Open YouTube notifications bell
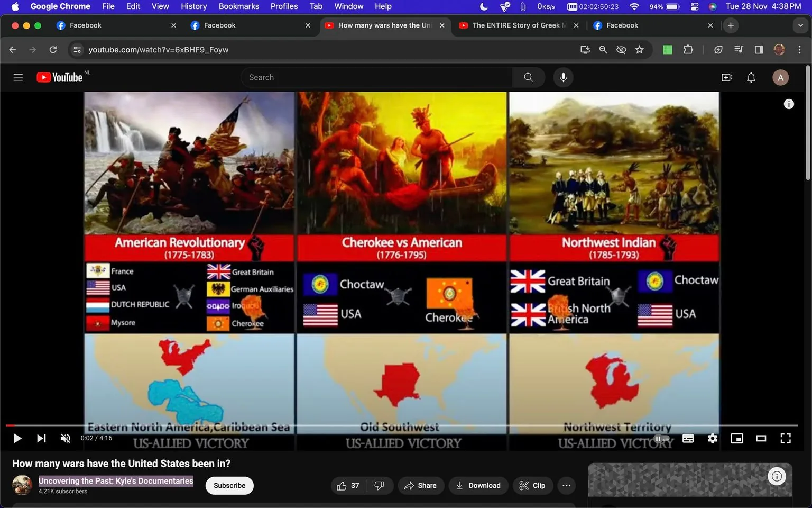 coord(751,77)
